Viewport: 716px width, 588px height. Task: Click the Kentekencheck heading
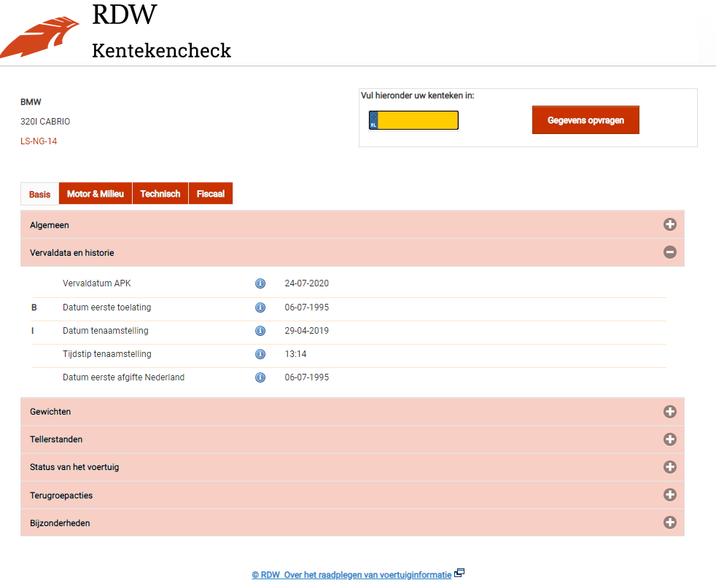(162, 50)
